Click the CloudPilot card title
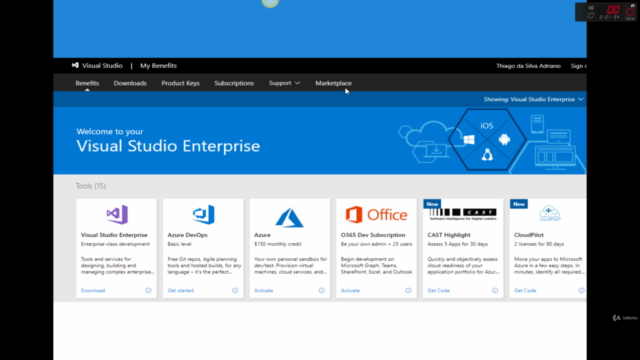The height and width of the screenshot is (360, 640). point(529,235)
